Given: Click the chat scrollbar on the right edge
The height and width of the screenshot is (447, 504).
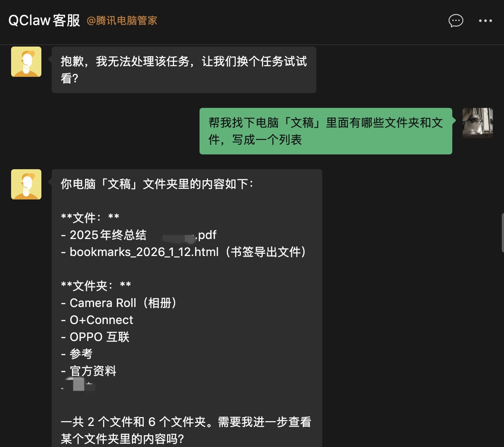Looking at the screenshot, I should pos(503,233).
